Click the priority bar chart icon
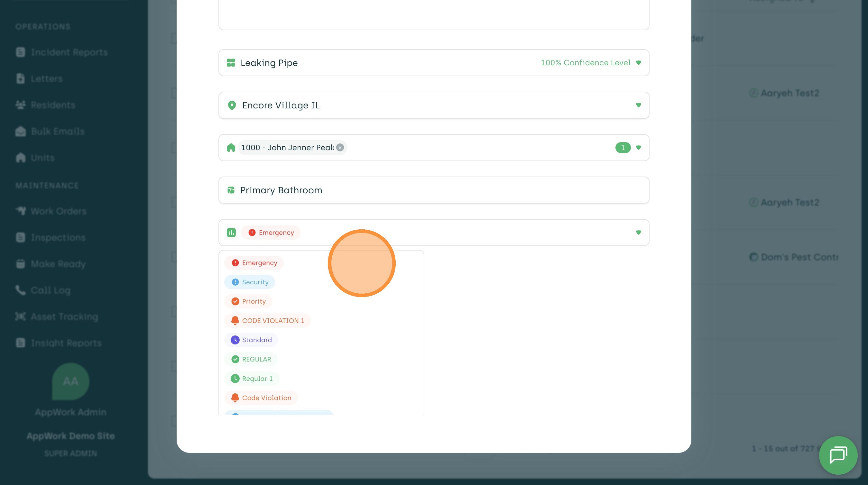868x485 pixels. coord(231,233)
